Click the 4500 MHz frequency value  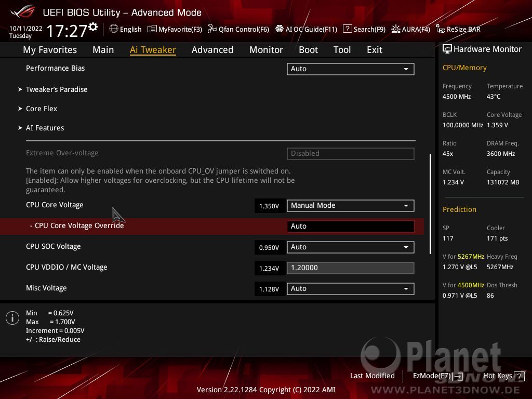tap(456, 97)
